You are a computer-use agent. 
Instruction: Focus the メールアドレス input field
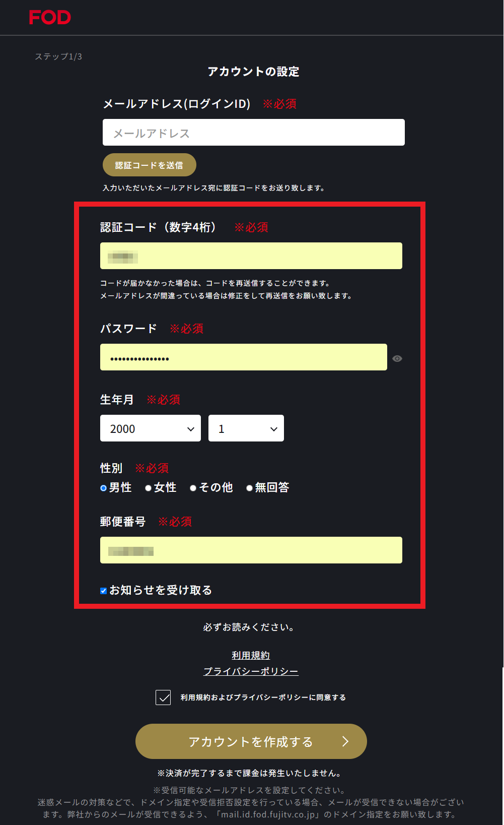[254, 133]
